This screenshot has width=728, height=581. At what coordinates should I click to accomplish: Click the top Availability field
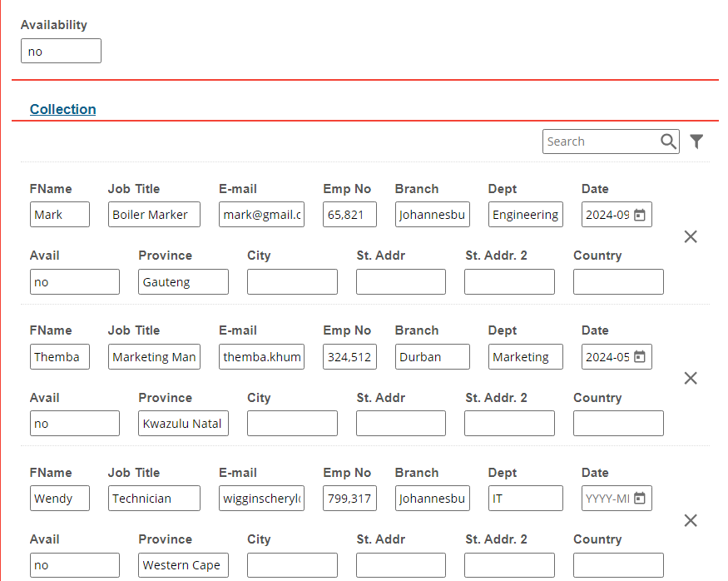click(x=61, y=51)
